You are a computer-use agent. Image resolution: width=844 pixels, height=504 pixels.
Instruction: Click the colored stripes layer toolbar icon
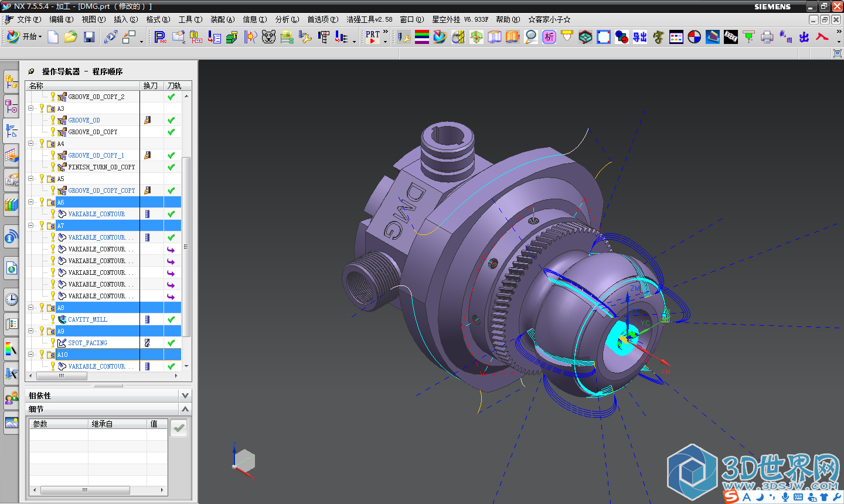(422, 37)
